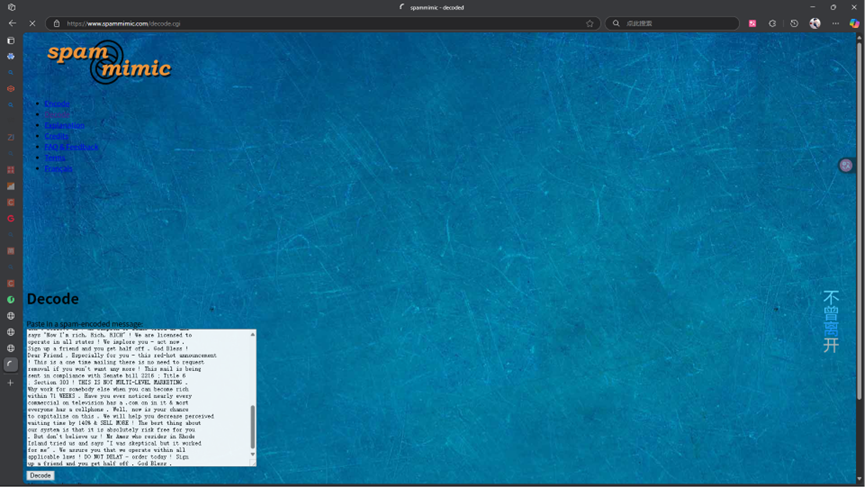The image size is (865, 487).
Task: Open browser history clock icon
Action: [x=794, y=23]
